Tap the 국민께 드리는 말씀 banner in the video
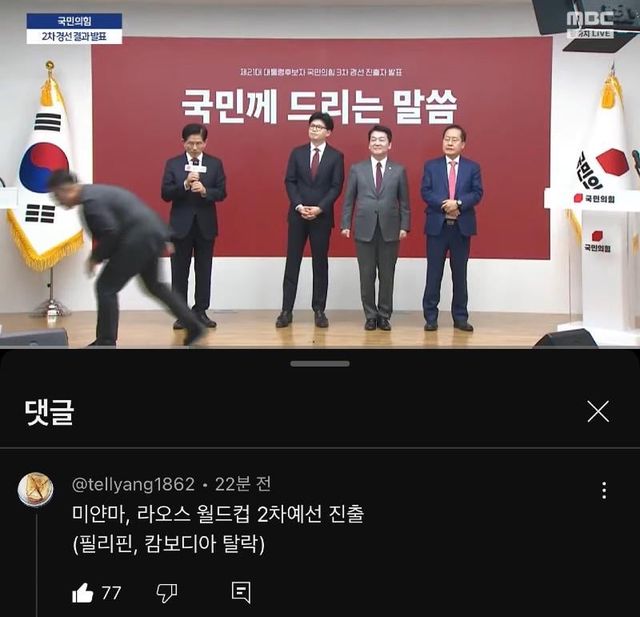Screen dimensions: 640x617 click(319, 107)
